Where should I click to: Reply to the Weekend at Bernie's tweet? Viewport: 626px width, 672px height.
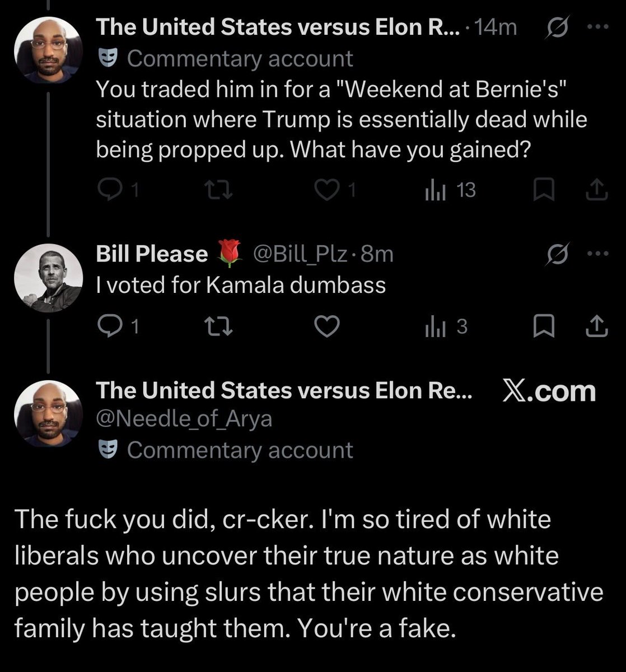click(116, 192)
